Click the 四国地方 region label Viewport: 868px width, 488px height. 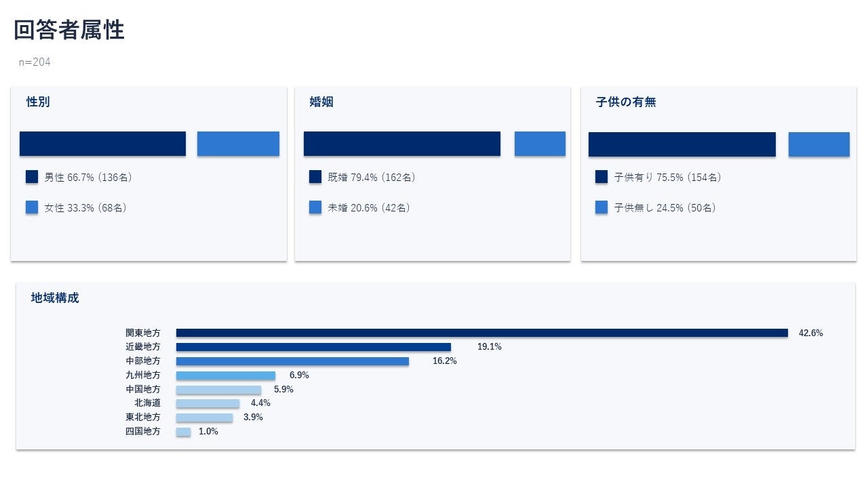tap(143, 431)
